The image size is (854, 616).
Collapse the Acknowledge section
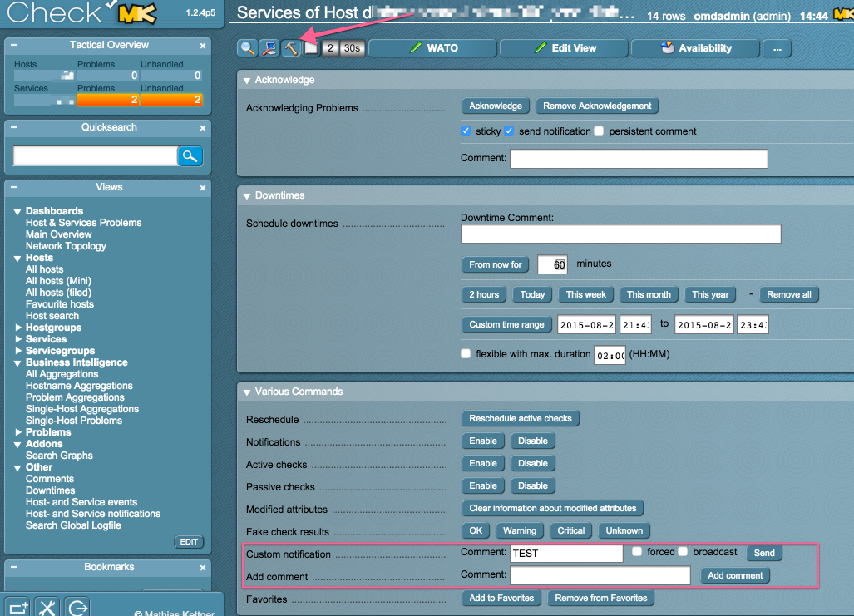[x=247, y=81]
